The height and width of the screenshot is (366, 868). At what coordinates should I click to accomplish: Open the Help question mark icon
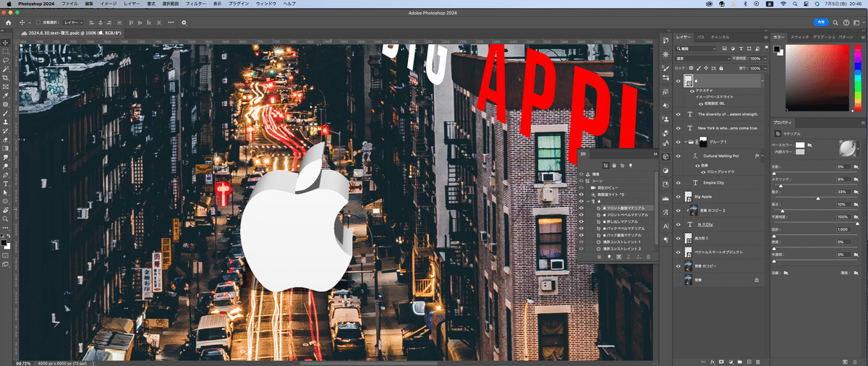846,22
